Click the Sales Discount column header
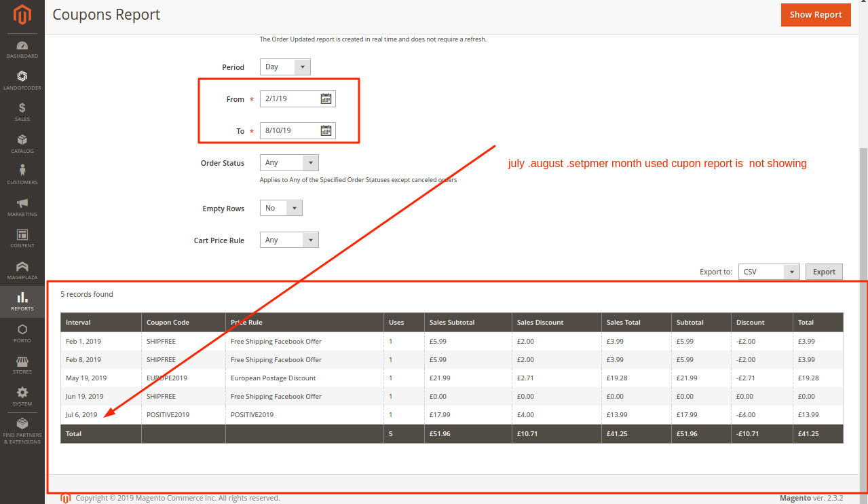Image resolution: width=868 pixels, height=504 pixels. pos(556,322)
